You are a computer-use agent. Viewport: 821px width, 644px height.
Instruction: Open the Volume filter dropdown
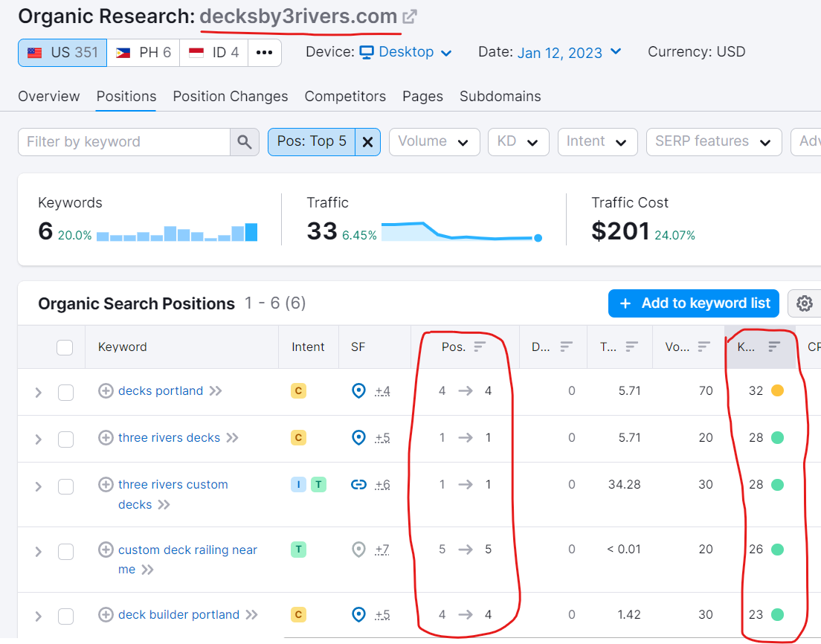434,141
